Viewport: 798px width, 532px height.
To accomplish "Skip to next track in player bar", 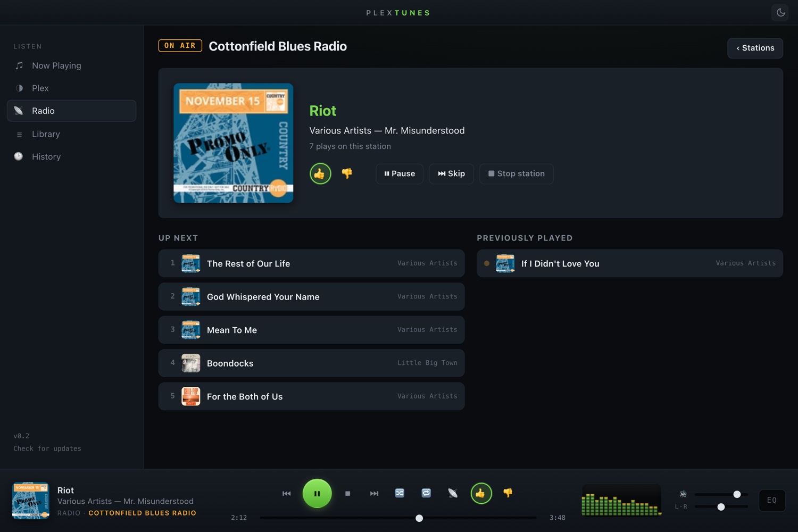I will point(374,494).
